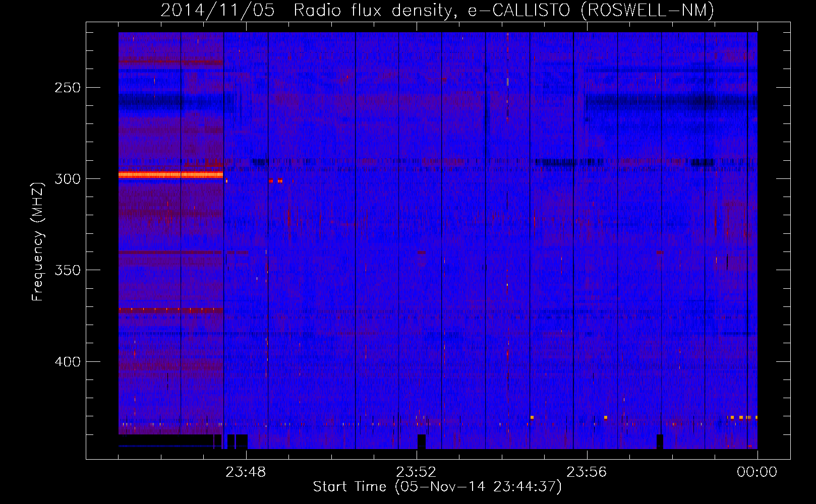This screenshot has height=504, width=816.
Task: Click the "300" frequency tick label
Action: [68, 179]
